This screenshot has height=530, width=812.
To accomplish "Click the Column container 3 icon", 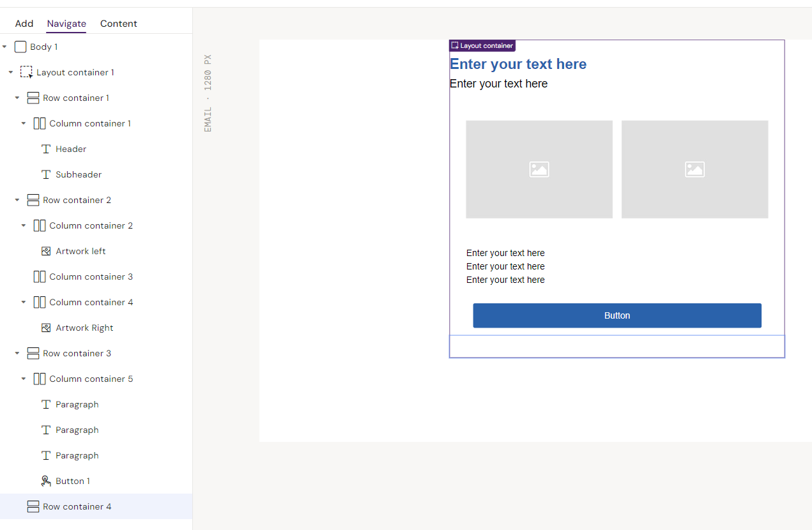I will point(40,276).
